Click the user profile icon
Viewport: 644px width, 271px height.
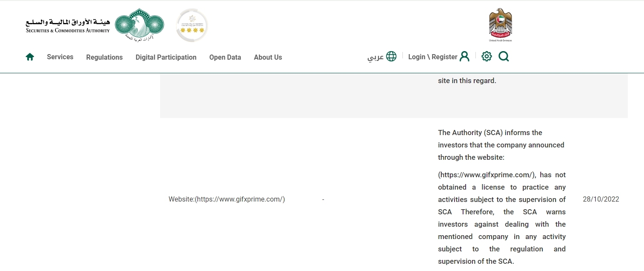(464, 57)
